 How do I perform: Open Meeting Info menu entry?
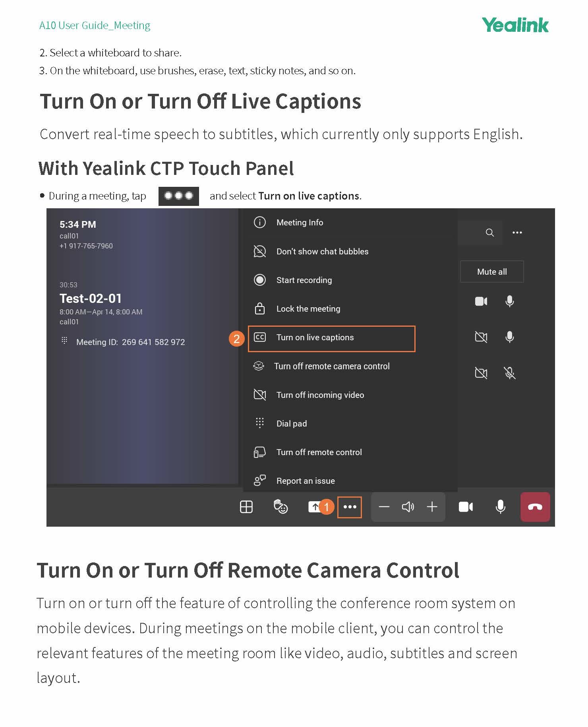point(300,223)
